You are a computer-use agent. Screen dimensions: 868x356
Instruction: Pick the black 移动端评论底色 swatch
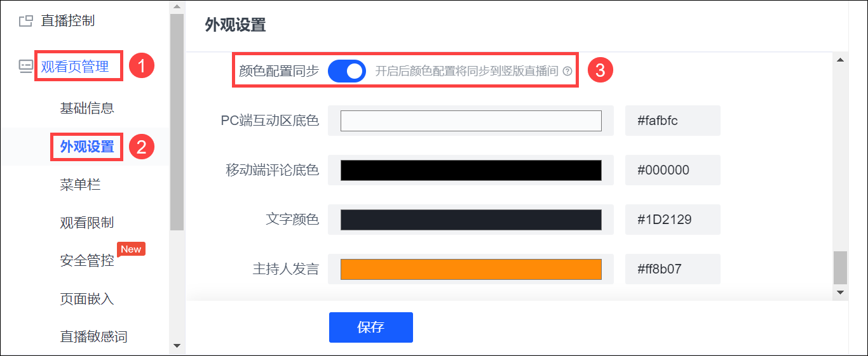[471, 170]
